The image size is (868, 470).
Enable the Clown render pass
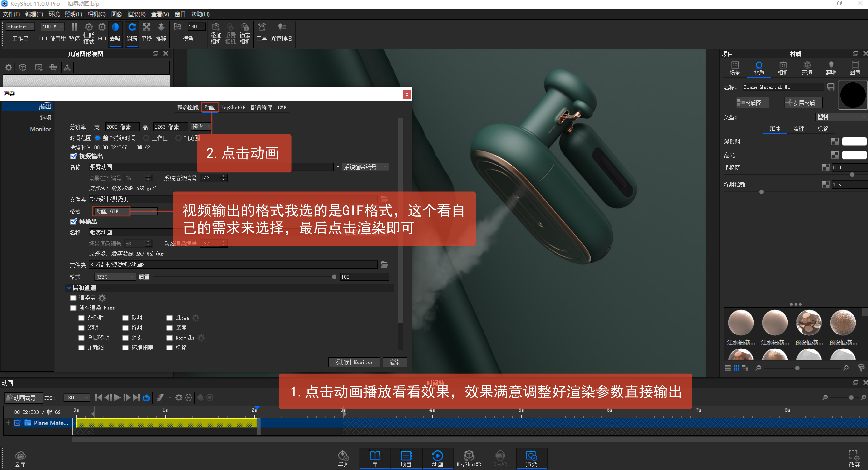pyautogui.click(x=170, y=318)
